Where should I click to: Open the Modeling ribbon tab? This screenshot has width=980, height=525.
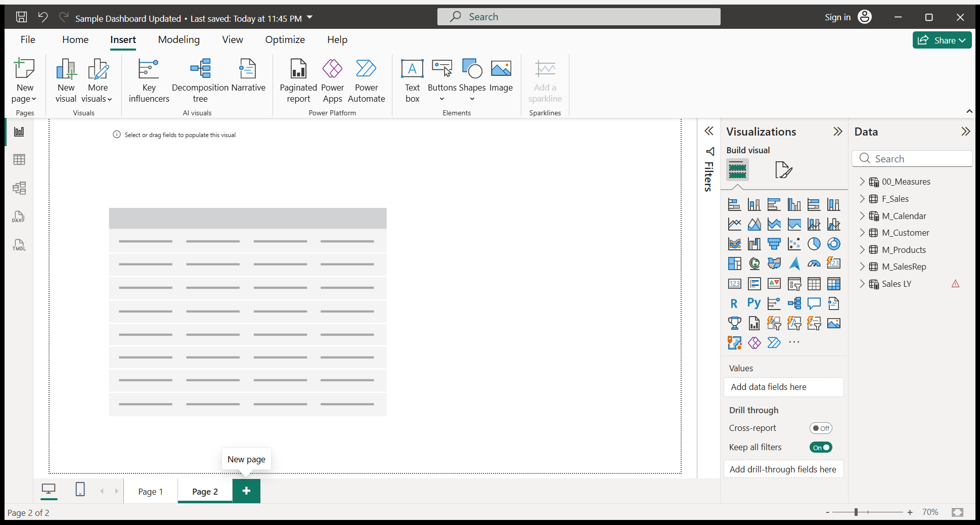[179, 39]
